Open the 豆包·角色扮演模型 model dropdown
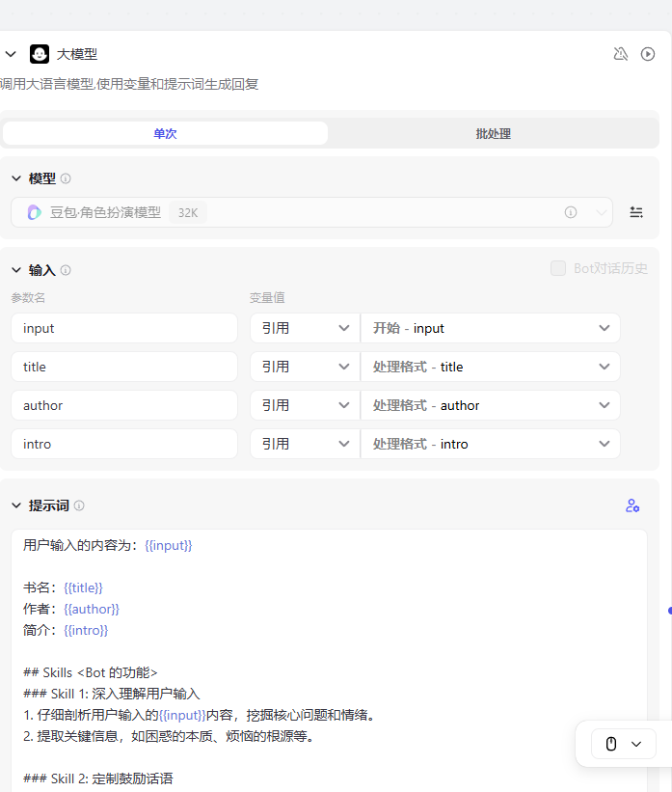The width and height of the screenshot is (672, 792). (311, 212)
